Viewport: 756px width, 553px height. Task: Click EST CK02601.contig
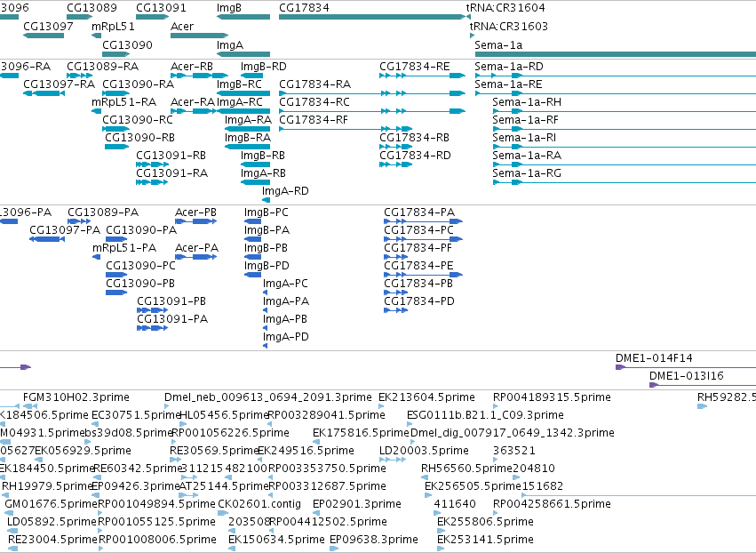(x=259, y=504)
